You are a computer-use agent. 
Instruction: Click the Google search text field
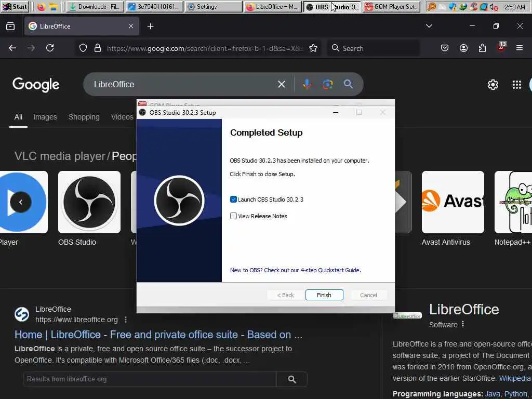183,84
